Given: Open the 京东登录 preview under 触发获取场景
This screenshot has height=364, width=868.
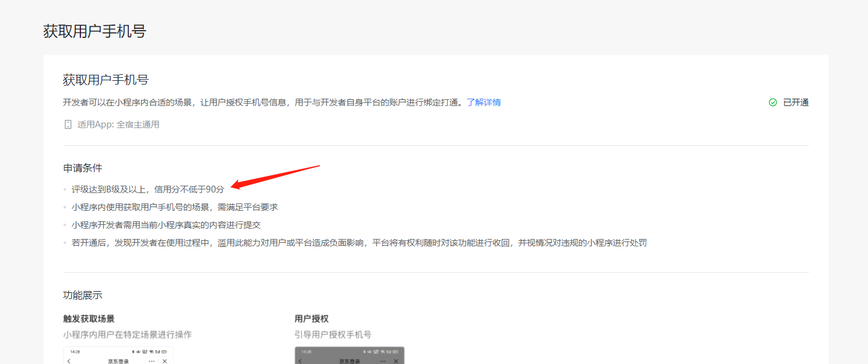Looking at the screenshot, I should coord(118,356).
